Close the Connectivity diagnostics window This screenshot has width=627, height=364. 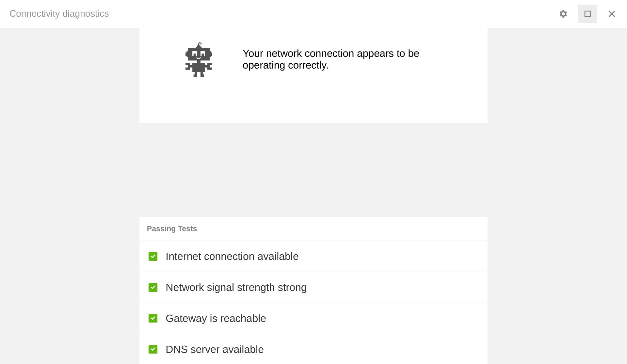click(x=611, y=14)
